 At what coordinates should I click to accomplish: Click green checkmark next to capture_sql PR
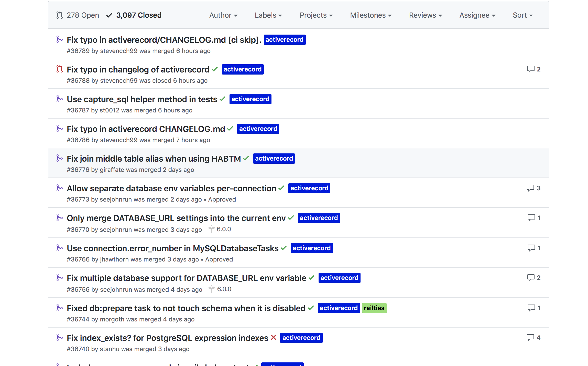222,99
